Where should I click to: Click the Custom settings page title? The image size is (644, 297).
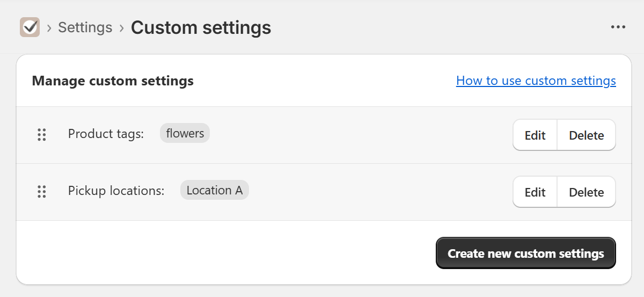pyautogui.click(x=201, y=27)
